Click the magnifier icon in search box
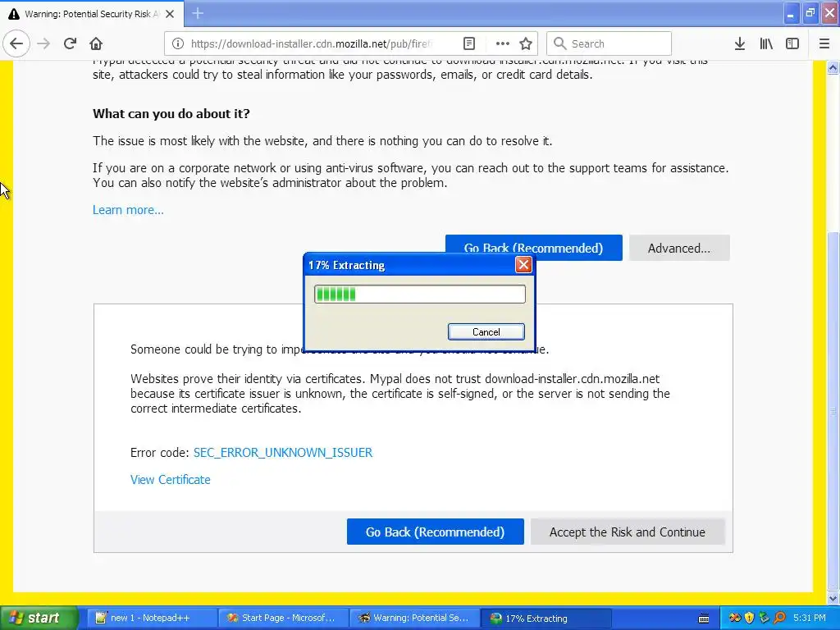 (x=559, y=43)
